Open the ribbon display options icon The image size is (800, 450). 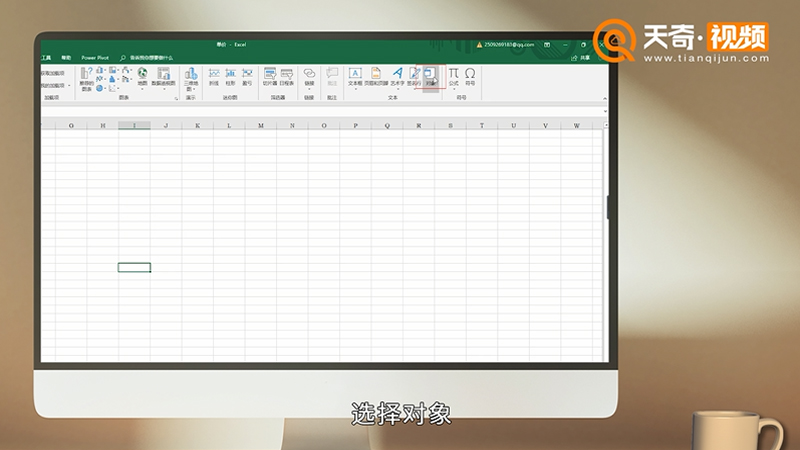click(x=547, y=45)
